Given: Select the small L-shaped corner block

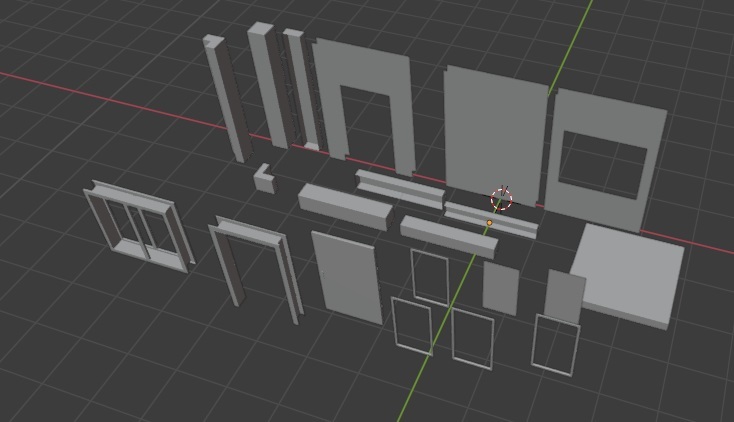Looking at the screenshot, I should (264, 180).
